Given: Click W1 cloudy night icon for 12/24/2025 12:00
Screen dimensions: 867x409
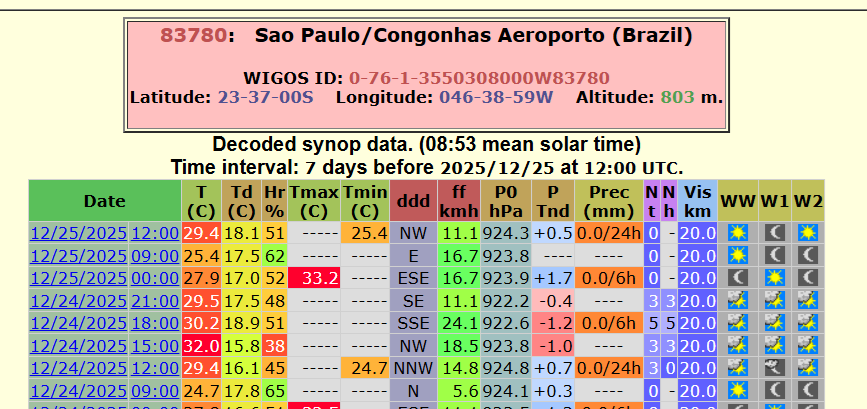Looking at the screenshot, I should (774, 368).
